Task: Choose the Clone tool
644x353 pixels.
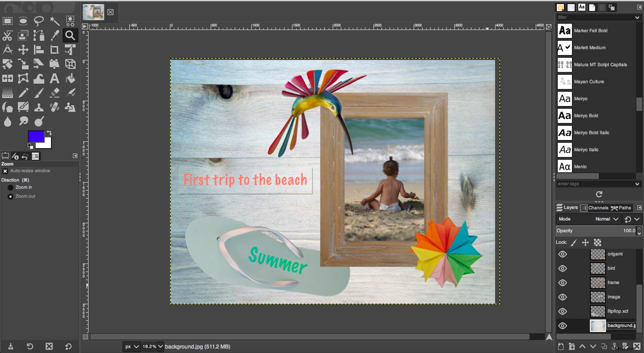Action: click(x=39, y=107)
